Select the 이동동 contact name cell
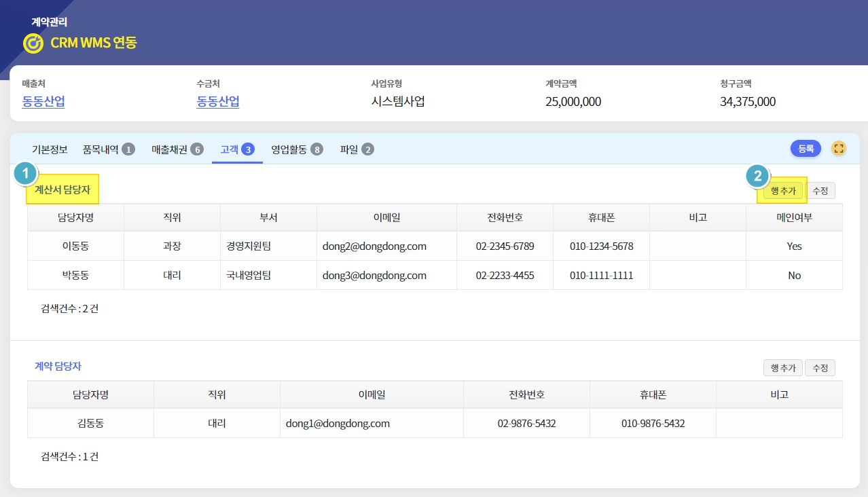868x497 pixels. 75,246
